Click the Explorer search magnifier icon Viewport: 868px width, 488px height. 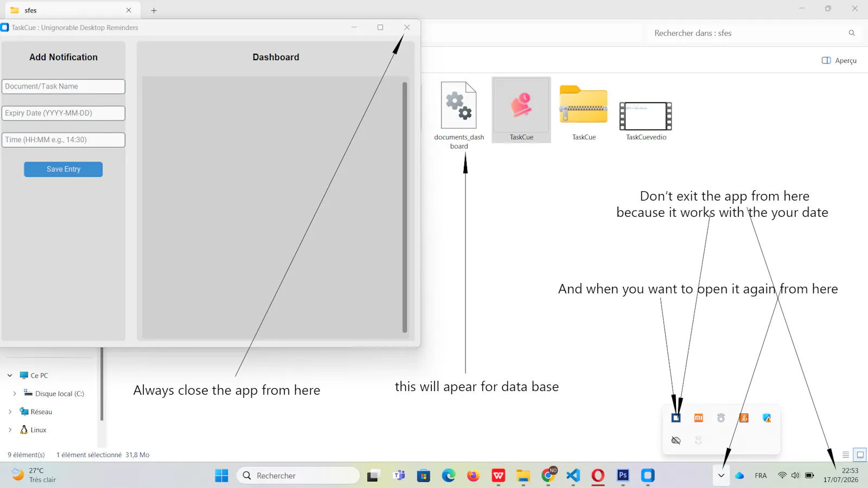pos(852,33)
